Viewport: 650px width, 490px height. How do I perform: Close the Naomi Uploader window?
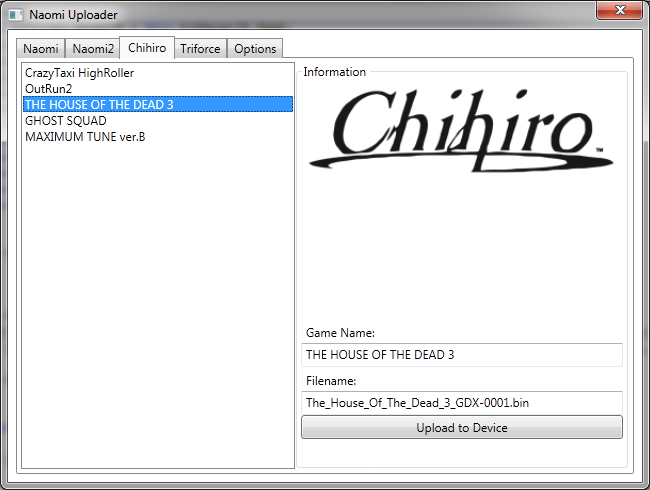pos(619,10)
